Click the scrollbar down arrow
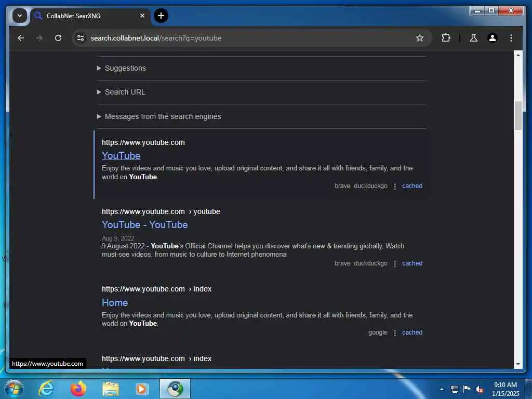Image resolution: width=532 pixels, height=399 pixels. coord(518,364)
